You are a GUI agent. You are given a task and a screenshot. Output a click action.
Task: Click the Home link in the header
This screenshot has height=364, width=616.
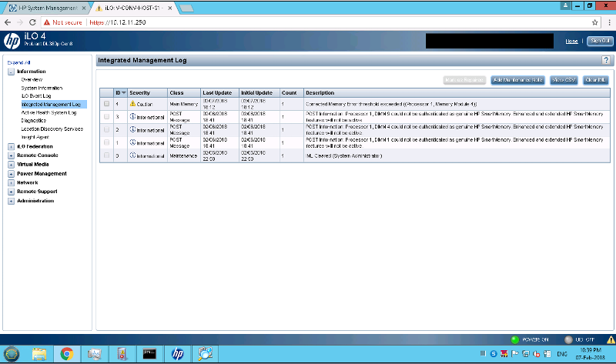tap(571, 42)
